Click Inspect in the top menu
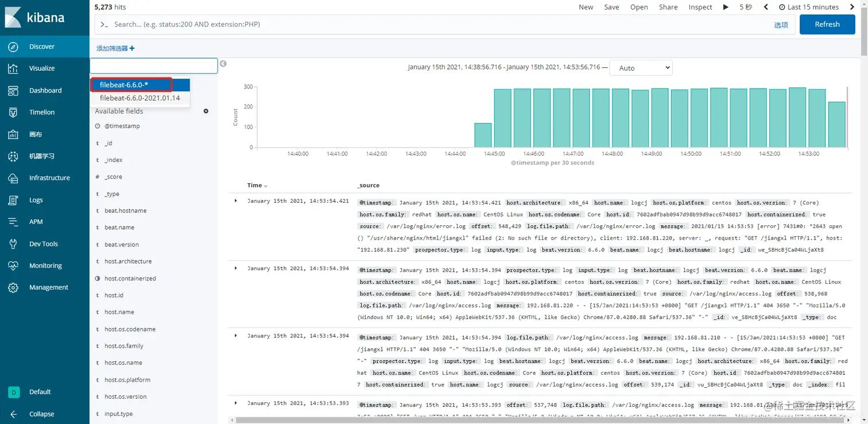 pyautogui.click(x=700, y=7)
